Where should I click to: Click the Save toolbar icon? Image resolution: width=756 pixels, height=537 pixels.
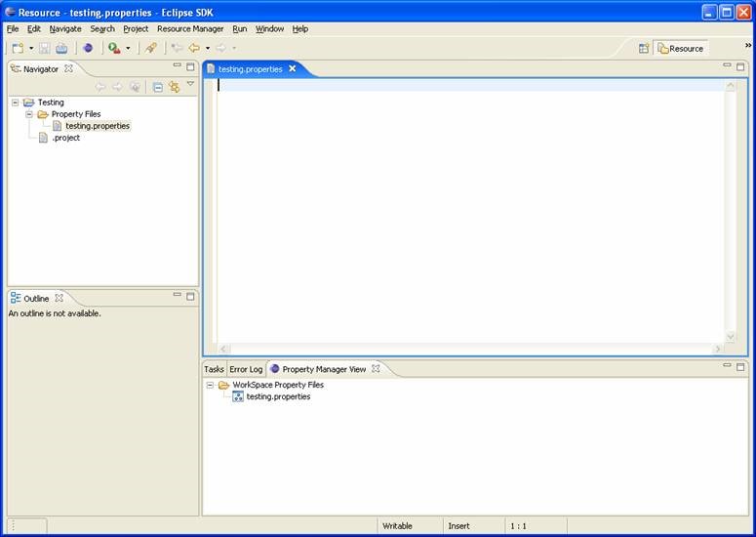click(44, 48)
